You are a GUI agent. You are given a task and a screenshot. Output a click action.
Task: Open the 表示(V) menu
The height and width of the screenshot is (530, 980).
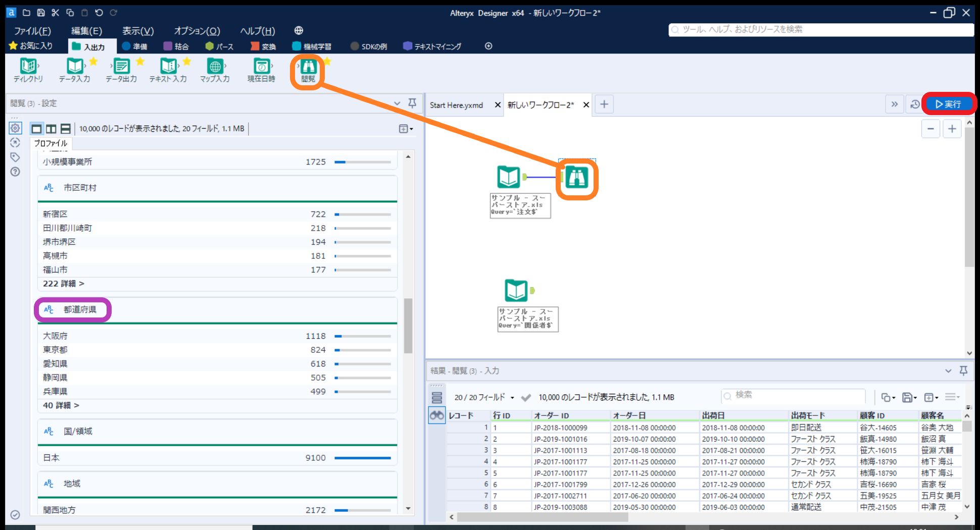tap(138, 31)
